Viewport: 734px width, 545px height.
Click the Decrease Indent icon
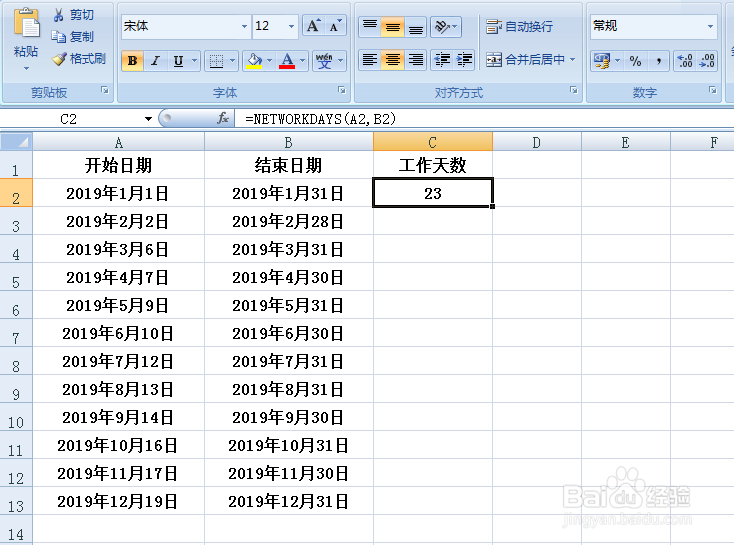click(x=442, y=60)
